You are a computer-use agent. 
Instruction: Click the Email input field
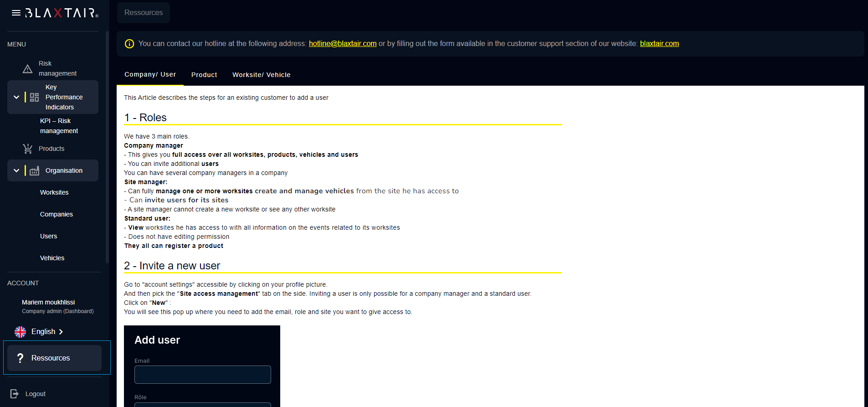pyautogui.click(x=202, y=375)
